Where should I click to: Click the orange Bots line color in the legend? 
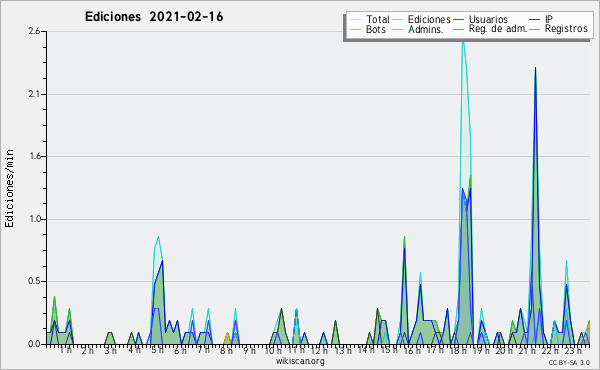(355, 29)
